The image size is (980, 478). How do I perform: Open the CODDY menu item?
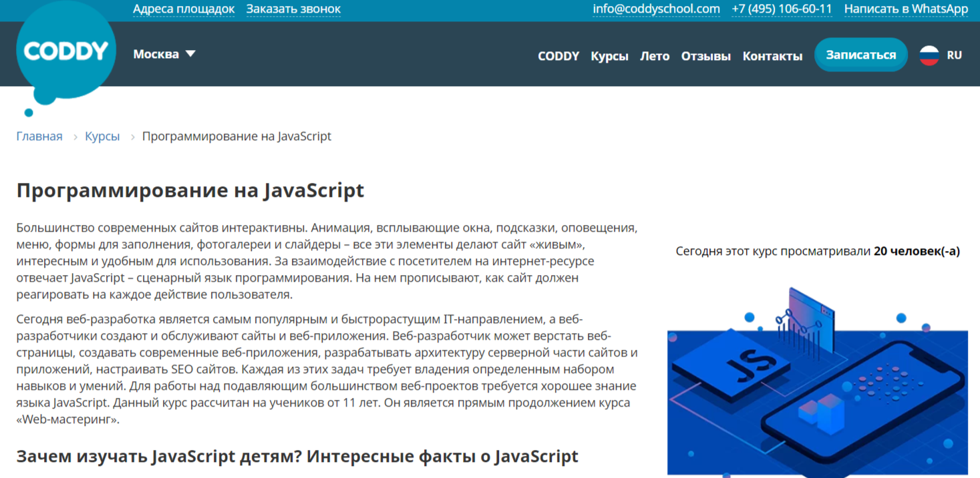[x=558, y=56]
